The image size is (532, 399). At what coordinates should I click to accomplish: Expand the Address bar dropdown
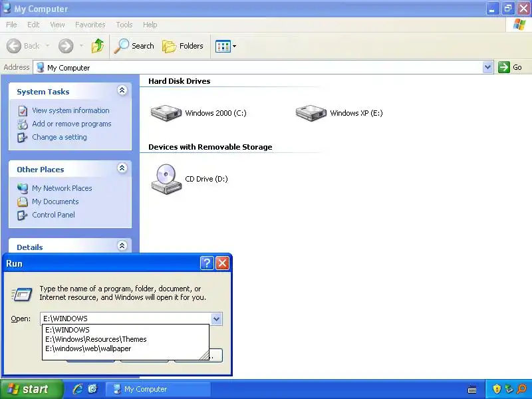click(487, 67)
